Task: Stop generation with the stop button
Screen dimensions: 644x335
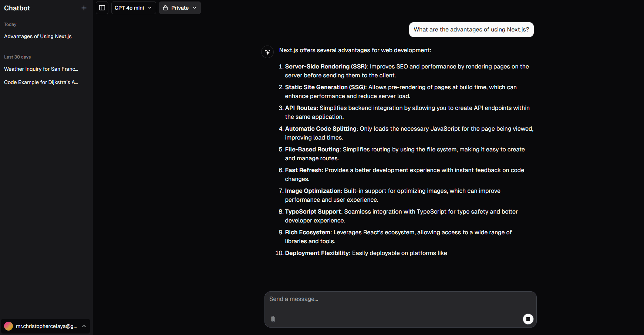Action: coord(528,319)
